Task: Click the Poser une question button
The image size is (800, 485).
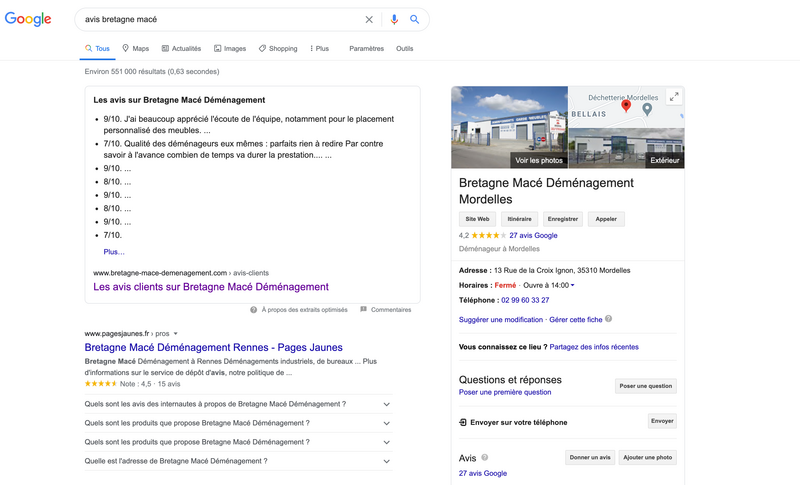Action: 645,386
